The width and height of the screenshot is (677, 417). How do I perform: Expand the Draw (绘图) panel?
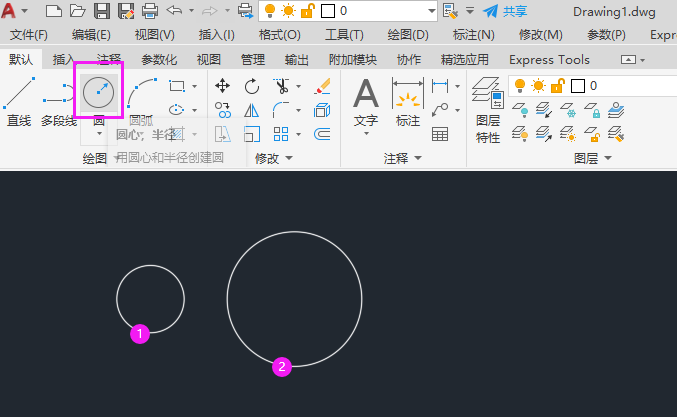tap(99, 158)
